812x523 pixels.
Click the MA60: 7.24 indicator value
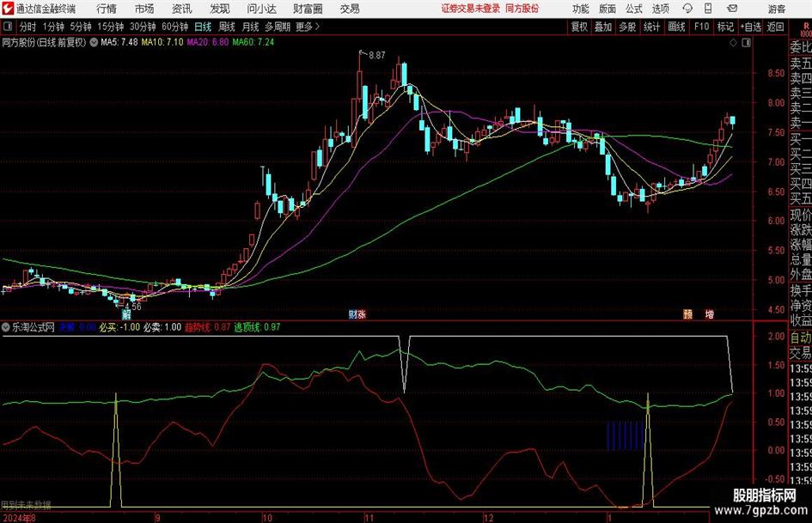pyautogui.click(x=253, y=42)
